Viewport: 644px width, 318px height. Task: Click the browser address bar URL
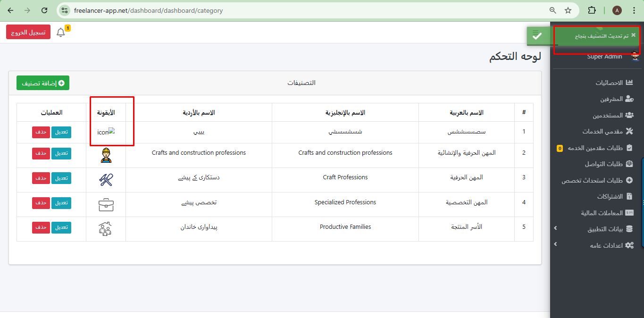[148, 10]
